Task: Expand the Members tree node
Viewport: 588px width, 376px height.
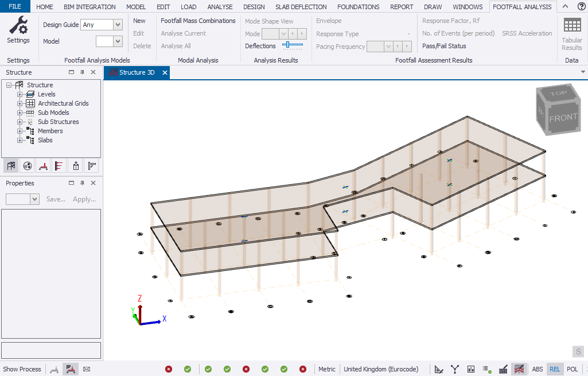Action: 20,131
